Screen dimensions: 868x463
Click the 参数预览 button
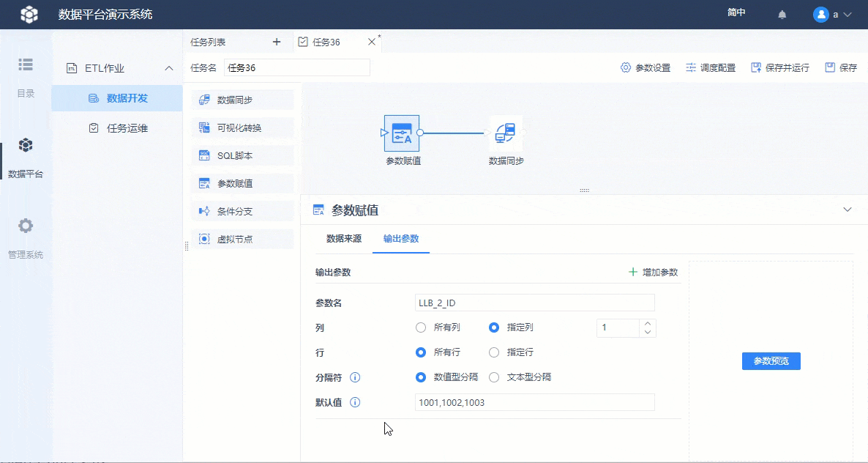pyautogui.click(x=771, y=361)
